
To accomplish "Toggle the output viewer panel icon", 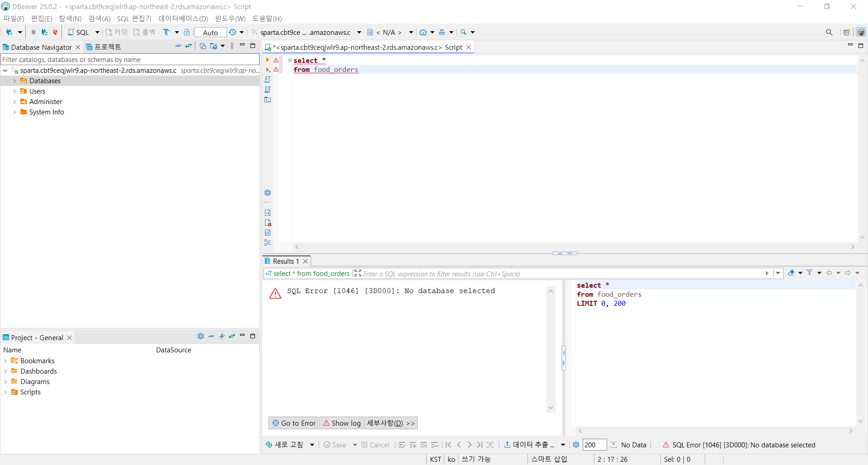I will tap(268, 213).
